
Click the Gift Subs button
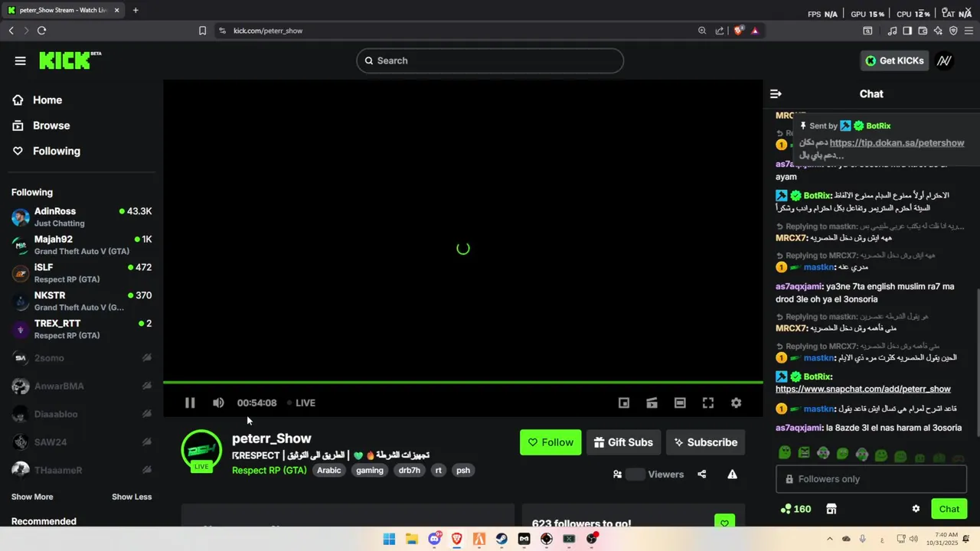(624, 442)
